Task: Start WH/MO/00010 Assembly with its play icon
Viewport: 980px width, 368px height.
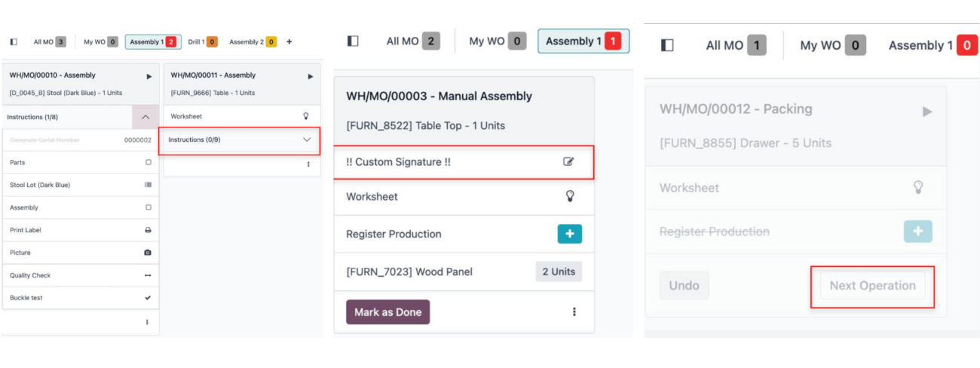Action: click(x=149, y=76)
